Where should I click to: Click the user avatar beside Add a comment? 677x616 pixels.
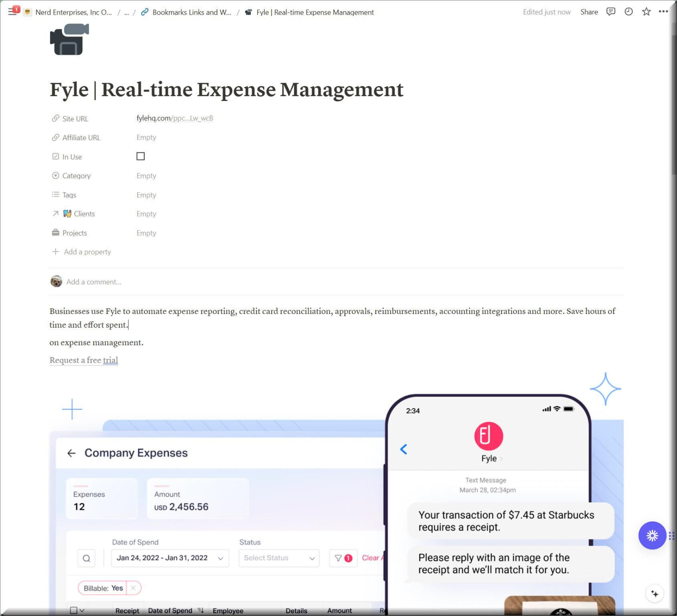pos(56,281)
